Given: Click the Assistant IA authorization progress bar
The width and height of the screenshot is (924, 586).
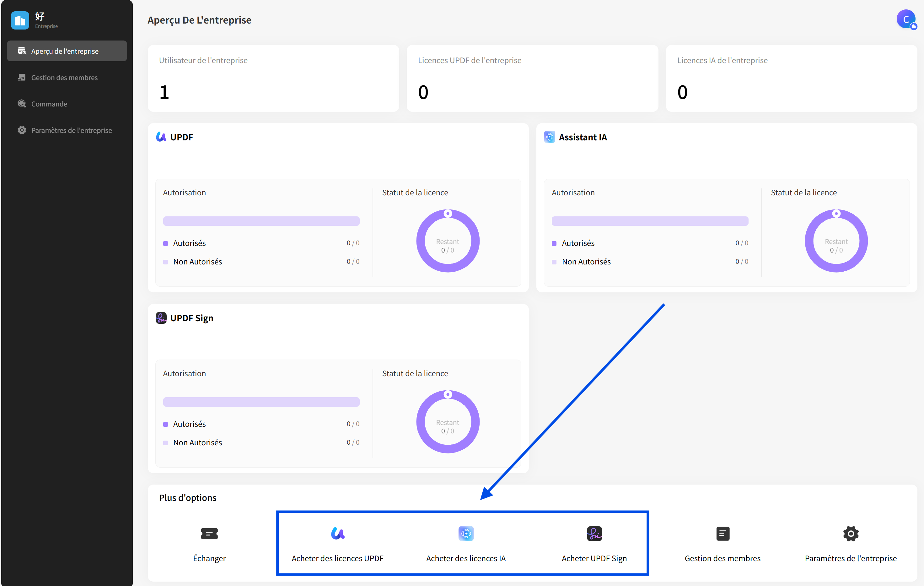Looking at the screenshot, I should [650, 221].
